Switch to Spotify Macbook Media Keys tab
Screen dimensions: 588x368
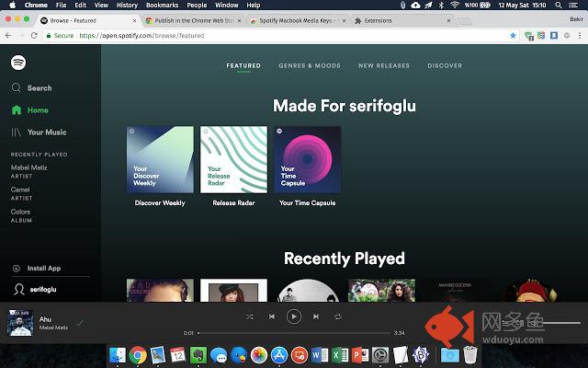click(x=298, y=20)
